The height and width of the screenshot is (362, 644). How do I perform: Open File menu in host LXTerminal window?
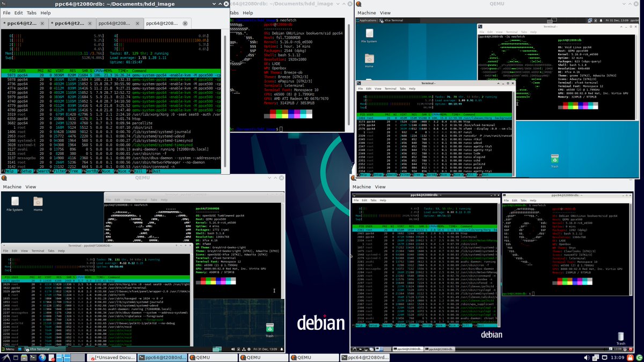point(5,12)
